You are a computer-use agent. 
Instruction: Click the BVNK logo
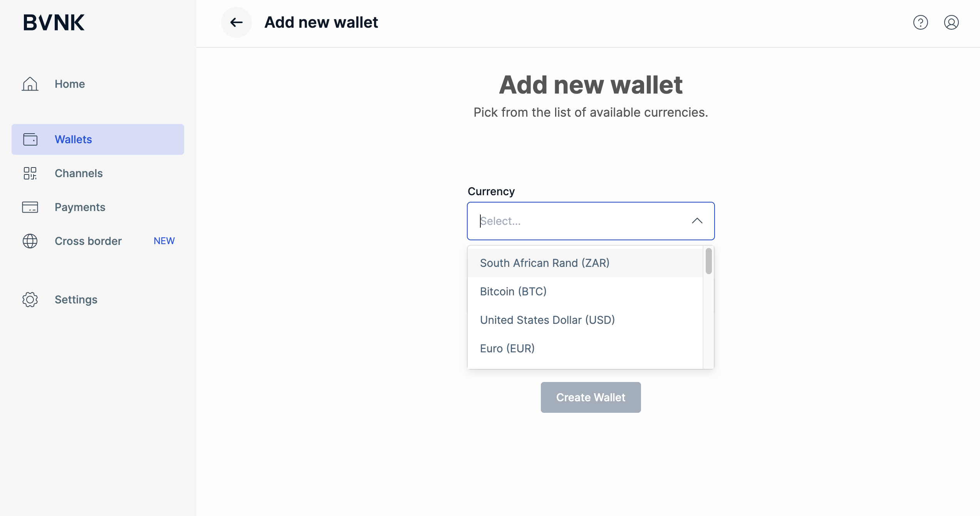54,22
